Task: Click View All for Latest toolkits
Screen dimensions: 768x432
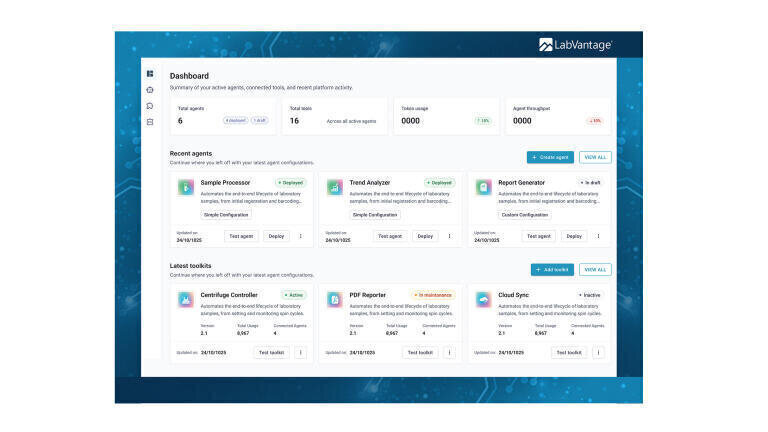Action: 595,270
